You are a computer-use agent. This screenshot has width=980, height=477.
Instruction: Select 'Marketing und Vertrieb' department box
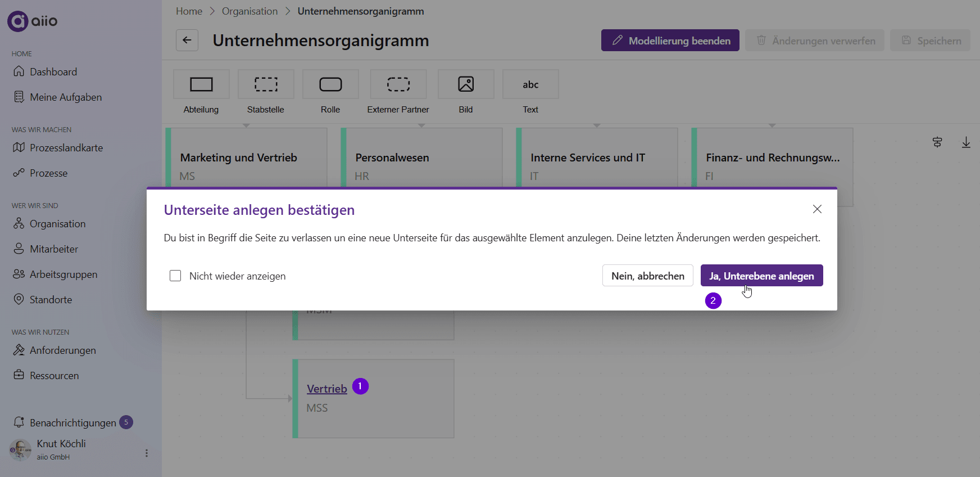[247, 157]
